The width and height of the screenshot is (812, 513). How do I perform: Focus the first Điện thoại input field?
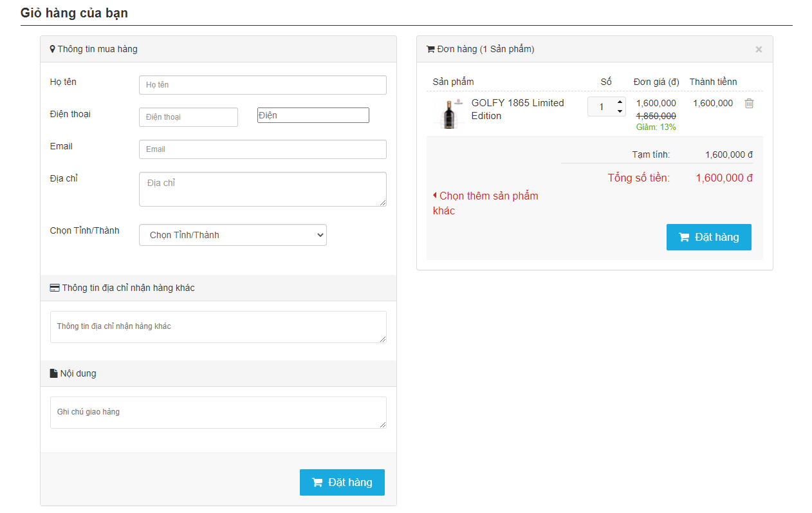pos(188,117)
